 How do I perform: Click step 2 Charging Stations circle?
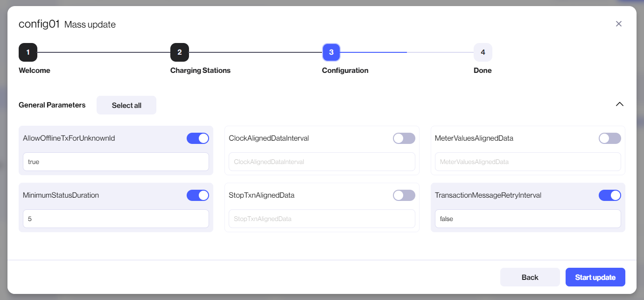pos(180,52)
